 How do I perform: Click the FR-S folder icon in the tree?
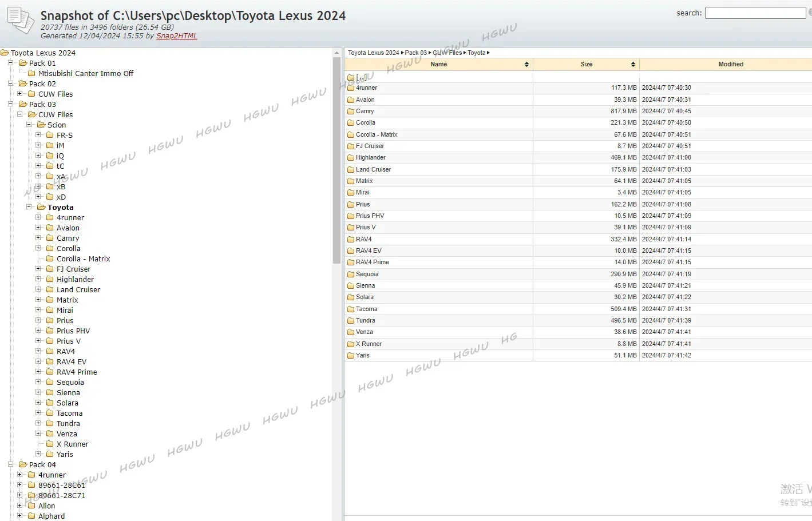(50, 135)
